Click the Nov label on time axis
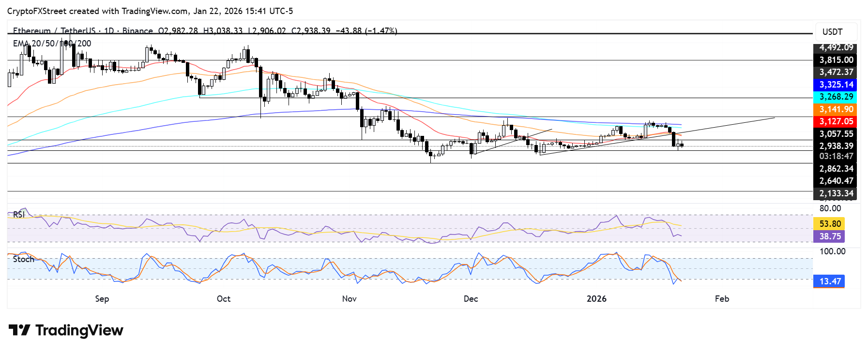Image resolution: width=868 pixels, height=352 pixels. coord(349,299)
